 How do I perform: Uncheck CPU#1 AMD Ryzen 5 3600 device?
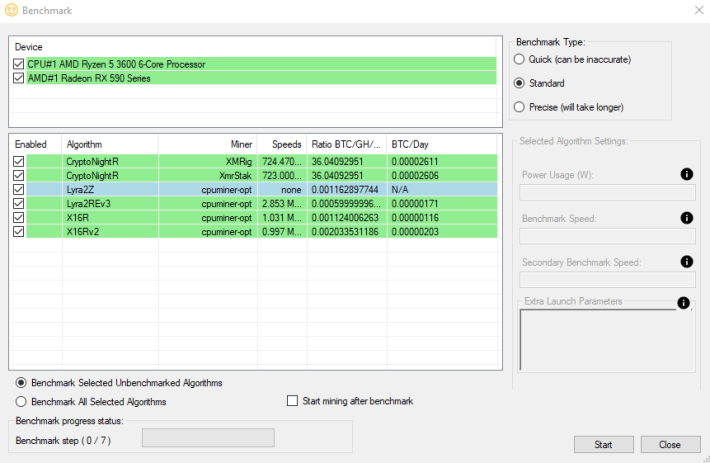(19, 64)
